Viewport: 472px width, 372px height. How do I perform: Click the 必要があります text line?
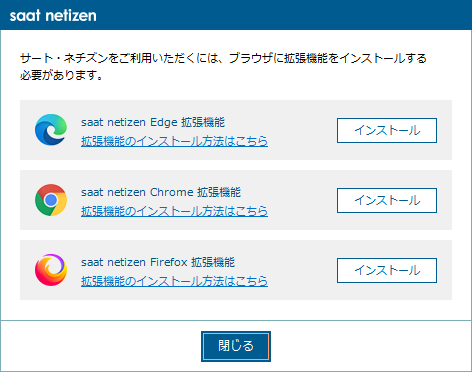[x=61, y=75]
